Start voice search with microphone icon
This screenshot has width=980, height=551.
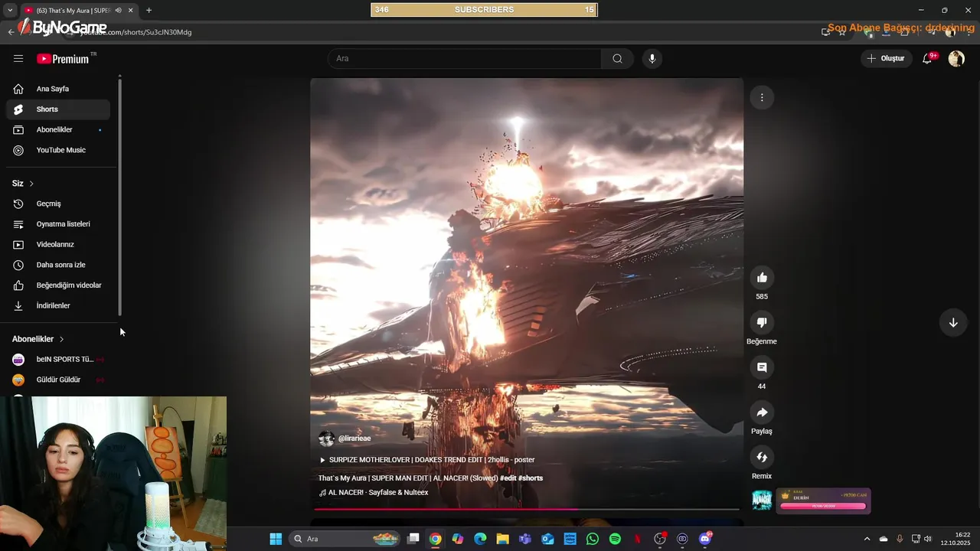coord(652,58)
